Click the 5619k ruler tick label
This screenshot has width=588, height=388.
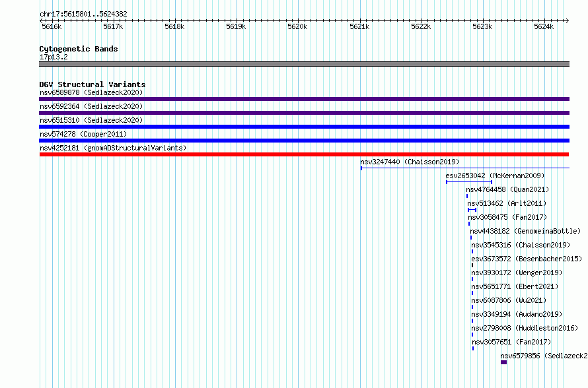pos(236,26)
